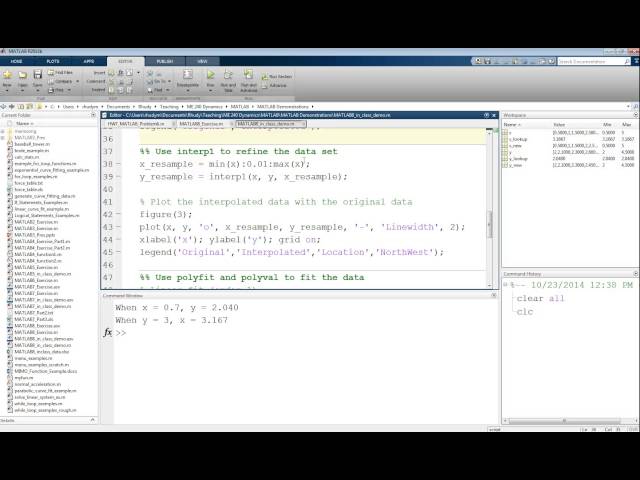640x480 pixels.
Task: Click the up one level folder icon
Action: pos(21,107)
